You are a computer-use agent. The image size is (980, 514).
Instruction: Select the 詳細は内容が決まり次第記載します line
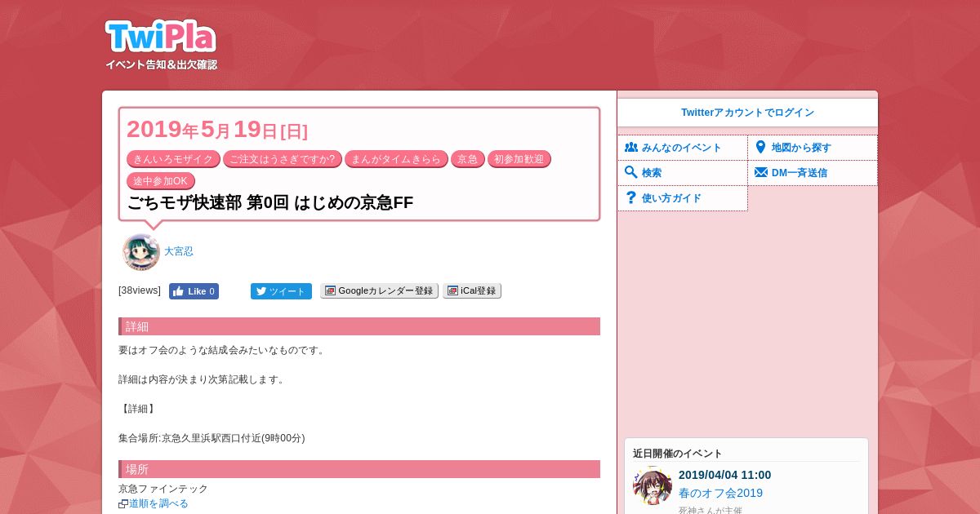(202, 379)
